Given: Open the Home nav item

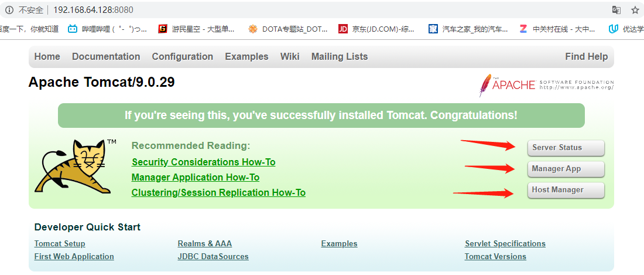Looking at the screenshot, I should pos(47,57).
